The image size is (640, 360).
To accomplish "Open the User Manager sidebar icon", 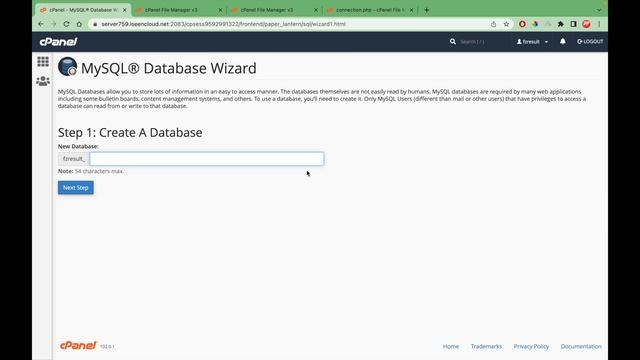I will point(43,81).
